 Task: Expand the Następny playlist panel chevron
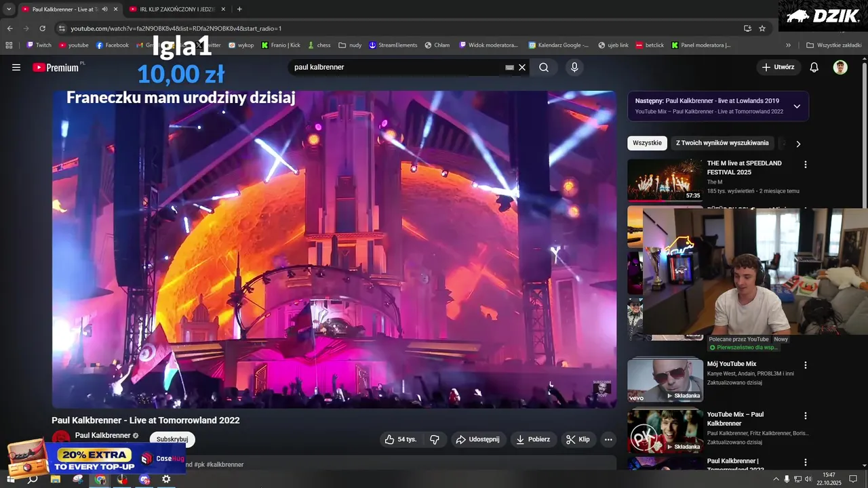[x=797, y=106]
